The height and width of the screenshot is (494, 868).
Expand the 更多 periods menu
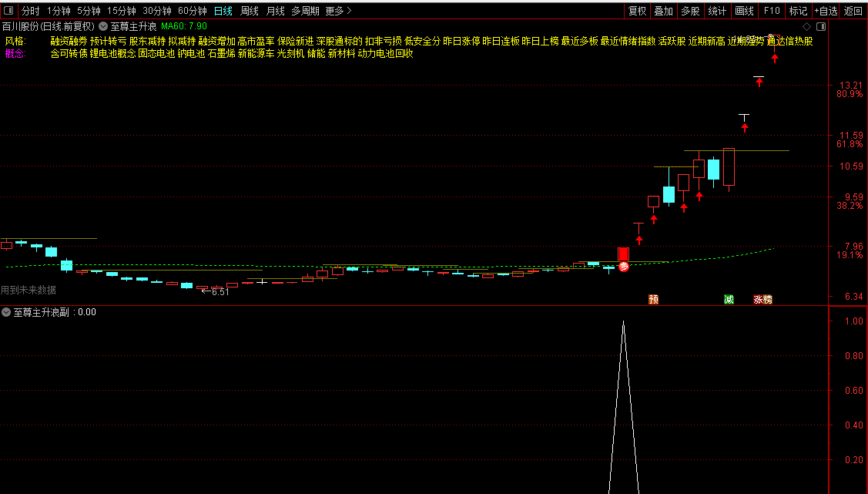tap(338, 11)
